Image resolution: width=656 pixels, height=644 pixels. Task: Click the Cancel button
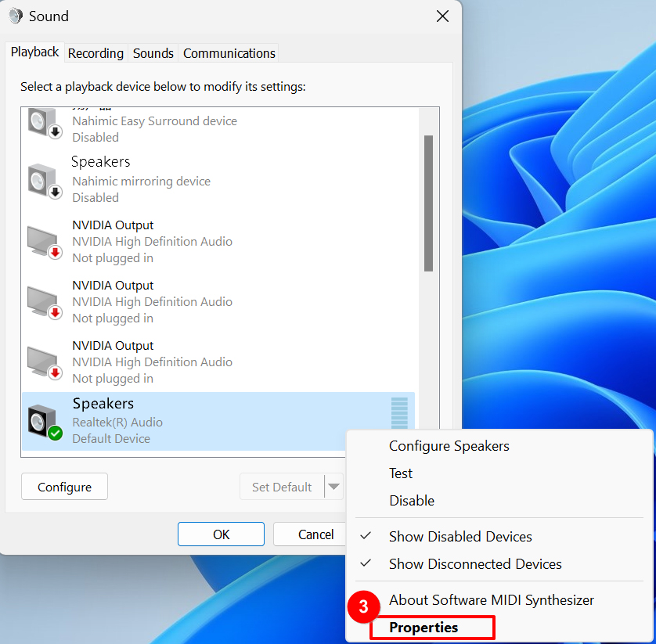(x=309, y=534)
